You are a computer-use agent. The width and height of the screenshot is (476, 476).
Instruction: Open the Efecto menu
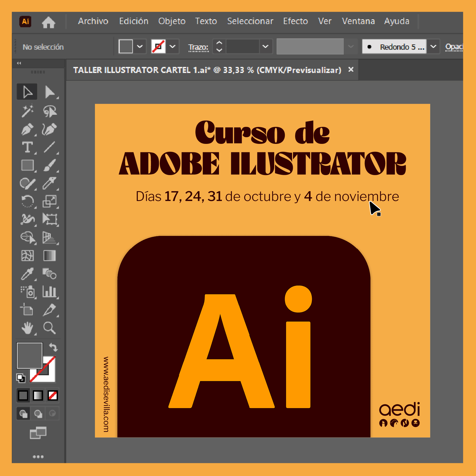point(295,21)
